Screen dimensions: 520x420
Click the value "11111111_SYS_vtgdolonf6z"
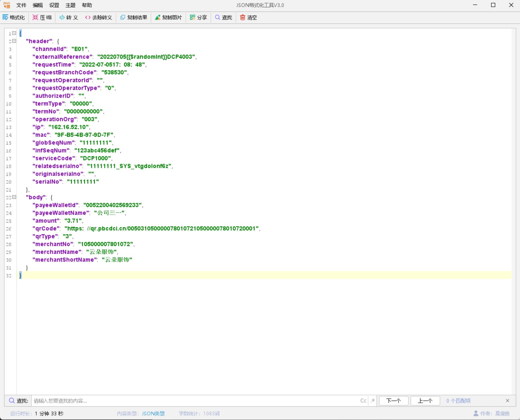pyautogui.click(x=129, y=166)
